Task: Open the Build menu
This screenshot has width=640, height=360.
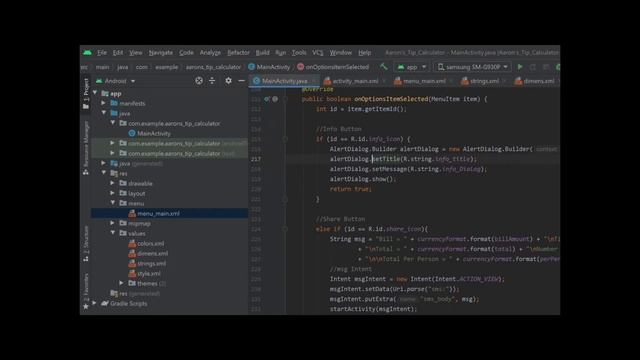Action: point(262,53)
